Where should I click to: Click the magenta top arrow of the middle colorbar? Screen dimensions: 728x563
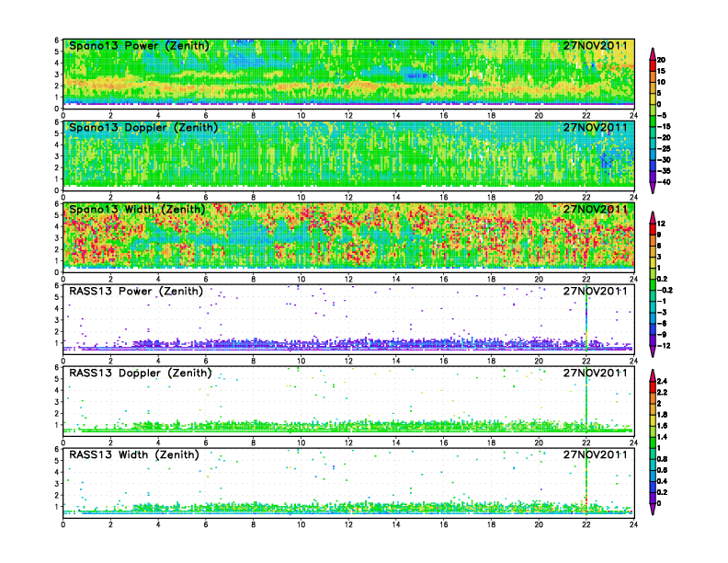653,217
